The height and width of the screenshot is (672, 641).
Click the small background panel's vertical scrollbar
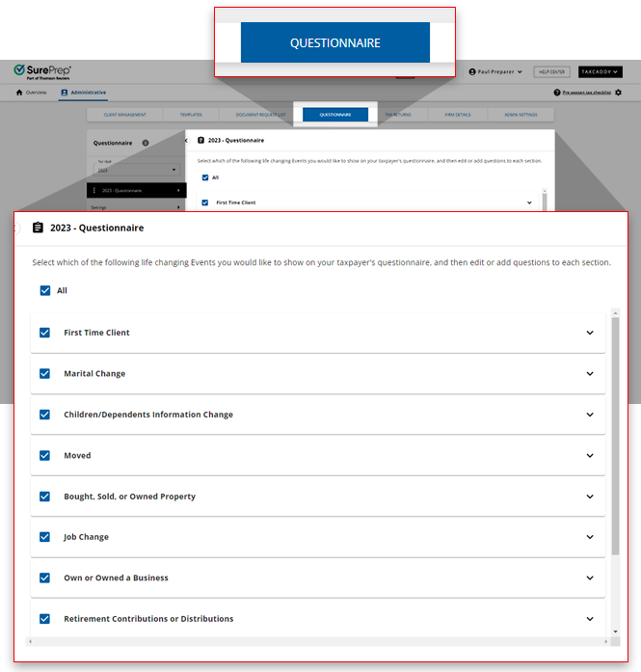545,200
